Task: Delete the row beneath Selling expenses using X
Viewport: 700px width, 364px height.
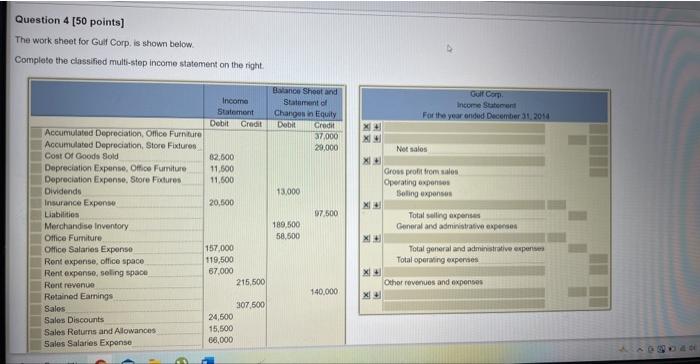Action: pyautogui.click(x=367, y=205)
